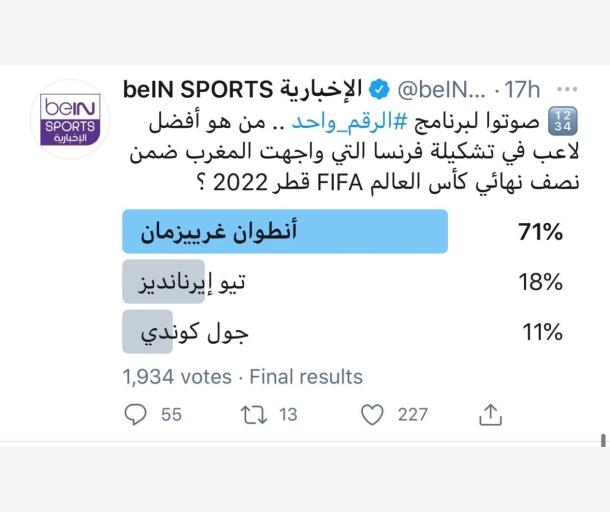610x512 pixels.
Task: Click the reply speech bubble icon
Action: pos(135,414)
